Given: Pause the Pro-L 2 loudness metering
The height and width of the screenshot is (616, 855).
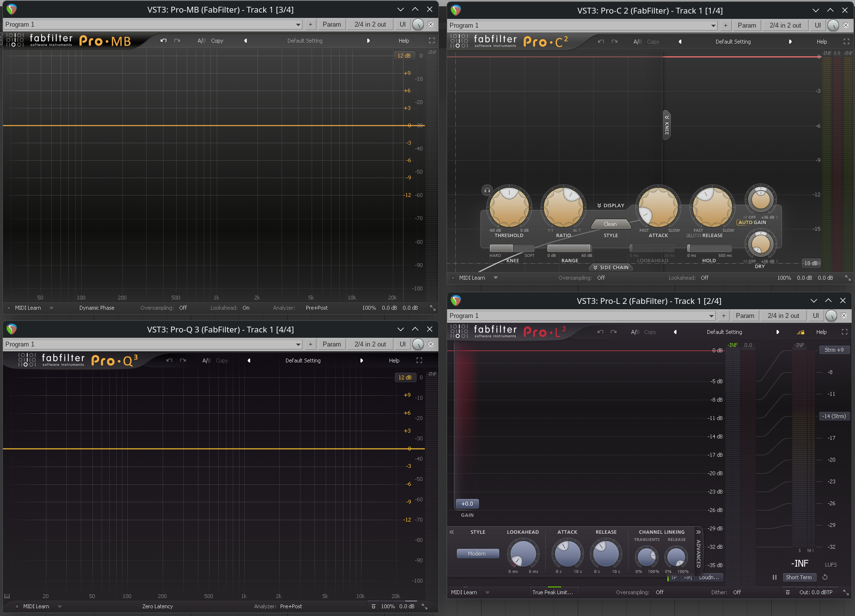Looking at the screenshot, I should pyautogui.click(x=774, y=577).
